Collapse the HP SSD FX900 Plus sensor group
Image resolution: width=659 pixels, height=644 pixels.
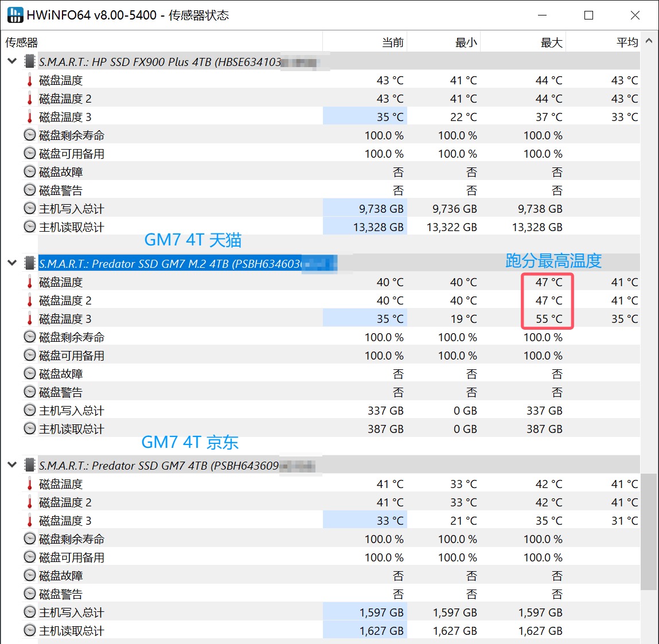[x=12, y=61]
